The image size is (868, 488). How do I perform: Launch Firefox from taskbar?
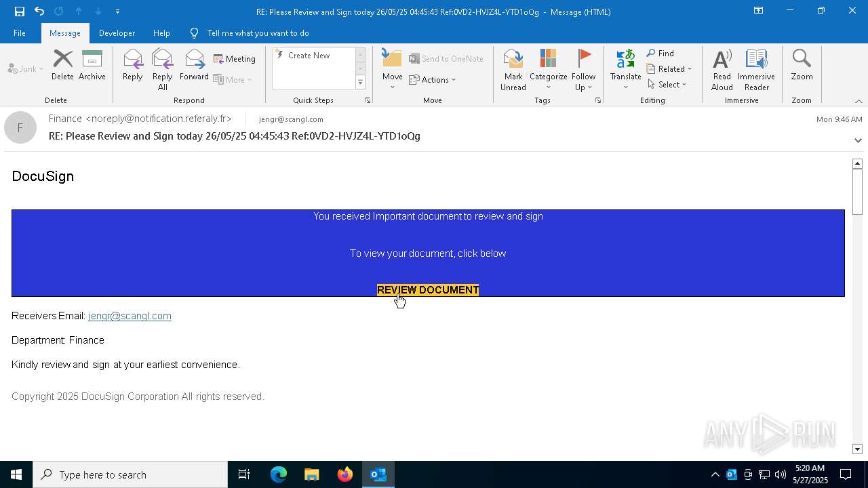coord(344,474)
